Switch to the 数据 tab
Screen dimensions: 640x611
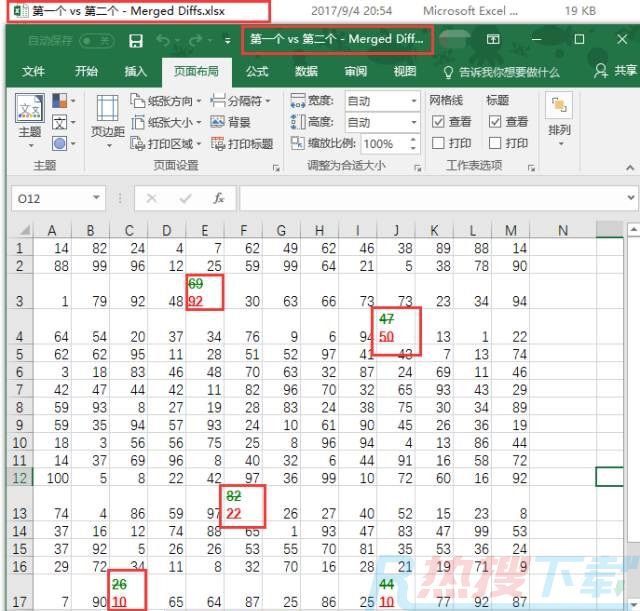[306, 71]
